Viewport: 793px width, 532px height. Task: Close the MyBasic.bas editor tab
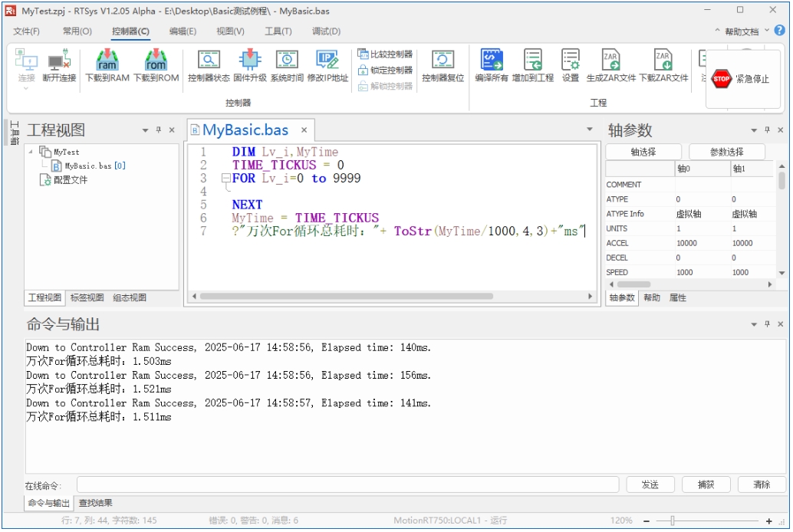point(304,130)
